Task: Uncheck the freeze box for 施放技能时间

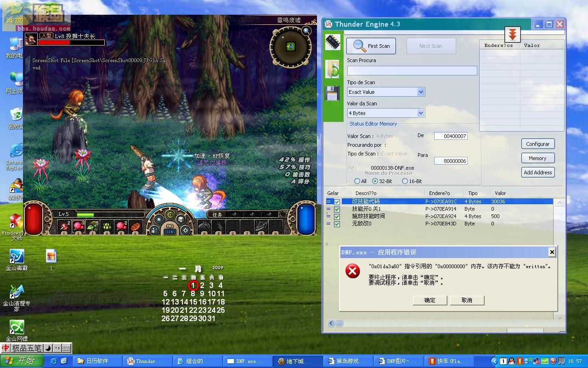Action: coord(337,216)
